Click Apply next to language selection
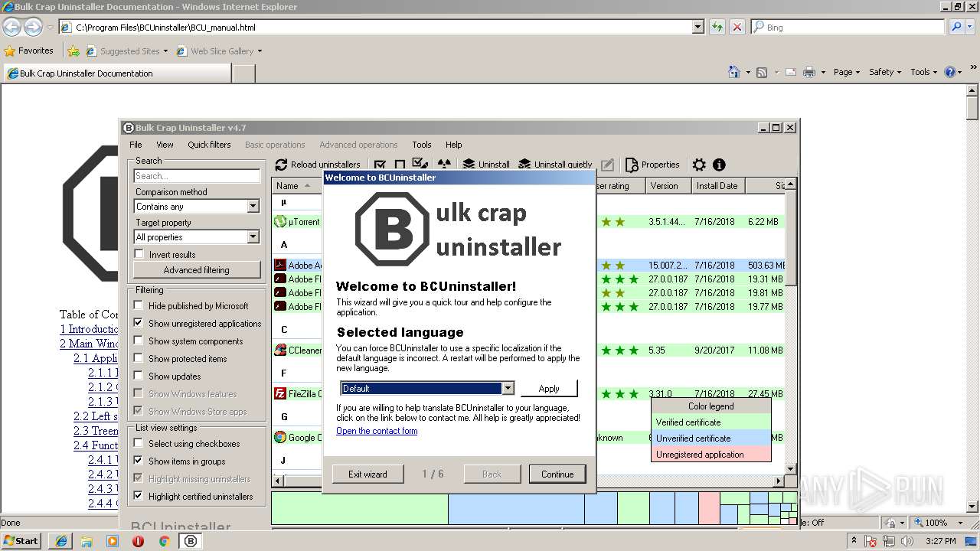The image size is (980, 551). (549, 389)
